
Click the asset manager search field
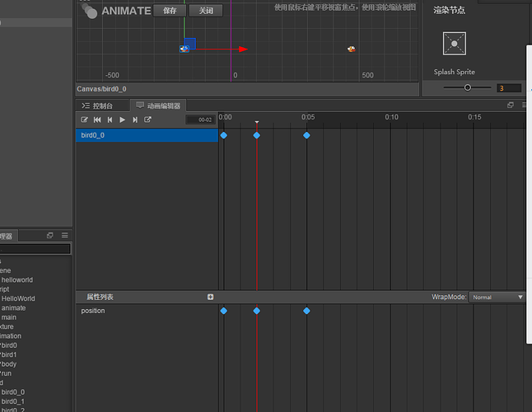pos(35,249)
